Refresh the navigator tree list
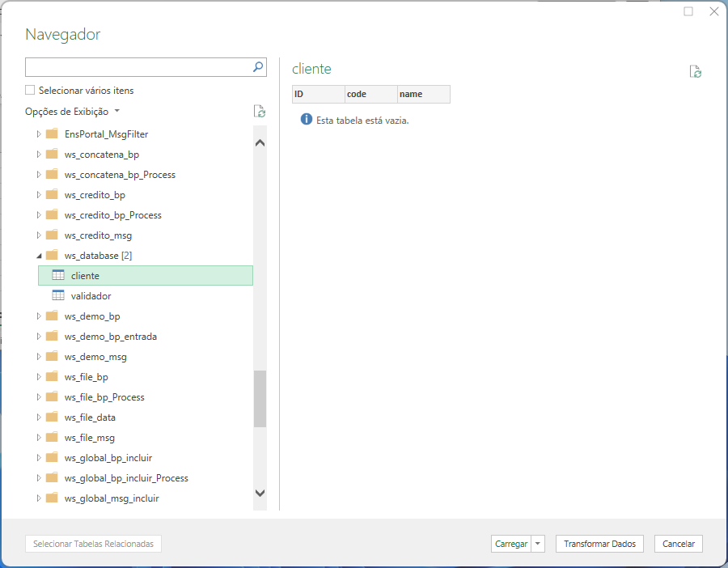728x568 pixels. (259, 112)
